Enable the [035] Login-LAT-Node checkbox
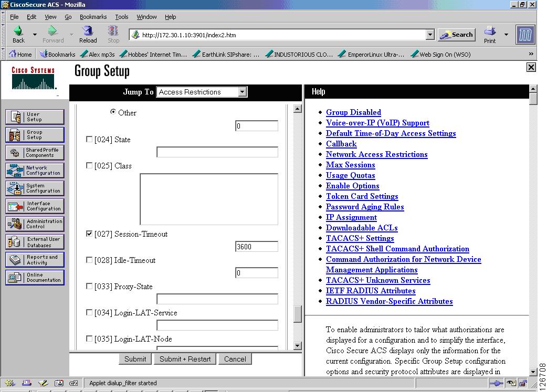 (89, 338)
